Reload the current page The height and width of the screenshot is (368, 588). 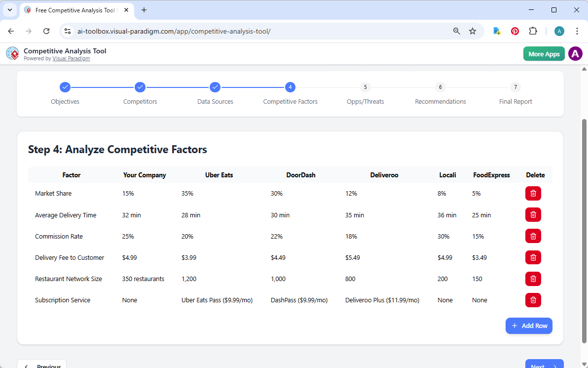(46, 31)
